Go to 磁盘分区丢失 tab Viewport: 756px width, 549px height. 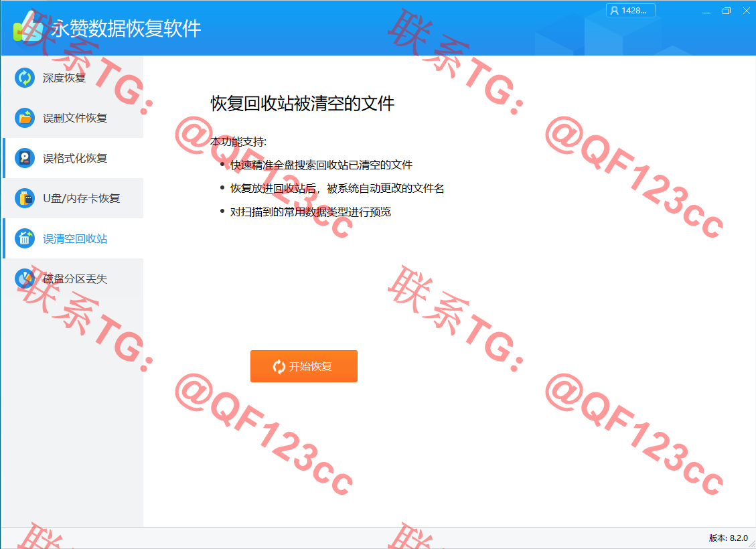(x=73, y=279)
